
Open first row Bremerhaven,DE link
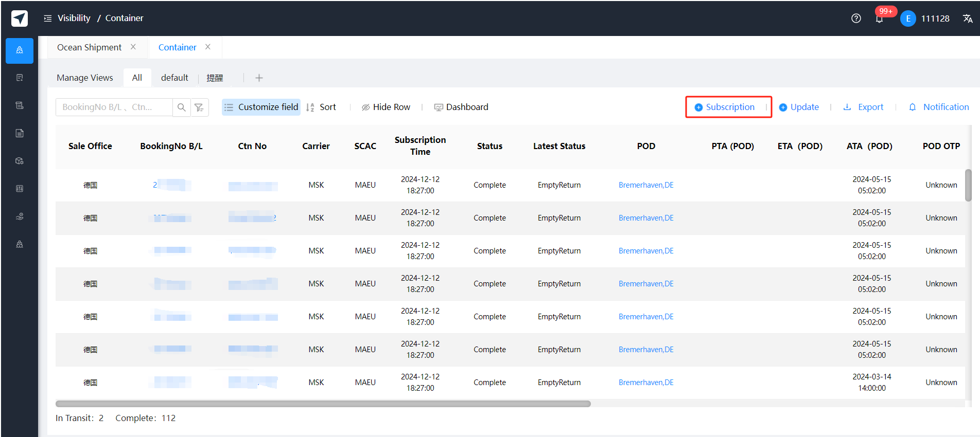point(646,185)
